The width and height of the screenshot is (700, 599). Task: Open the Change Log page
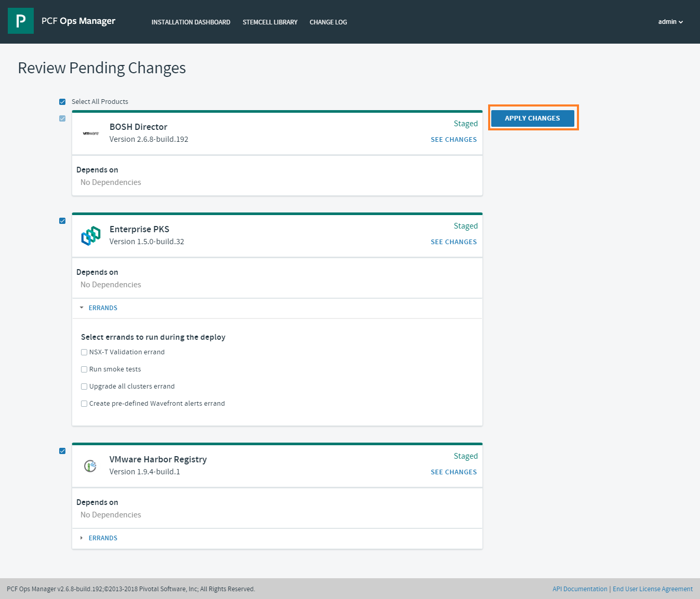point(328,22)
